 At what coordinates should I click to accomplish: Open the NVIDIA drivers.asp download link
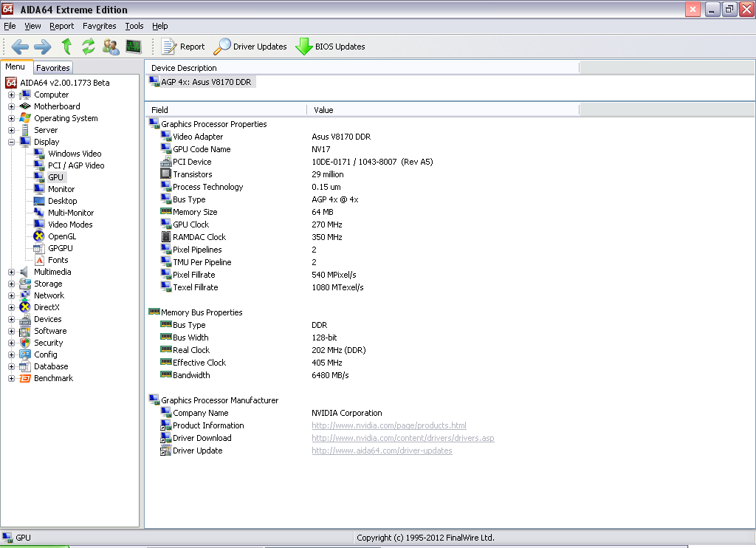click(402, 438)
